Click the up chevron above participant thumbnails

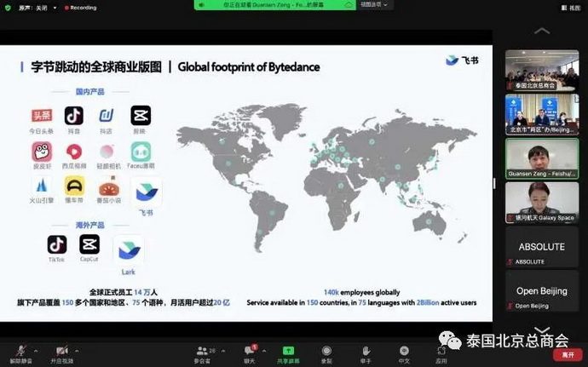(x=542, y=31)
